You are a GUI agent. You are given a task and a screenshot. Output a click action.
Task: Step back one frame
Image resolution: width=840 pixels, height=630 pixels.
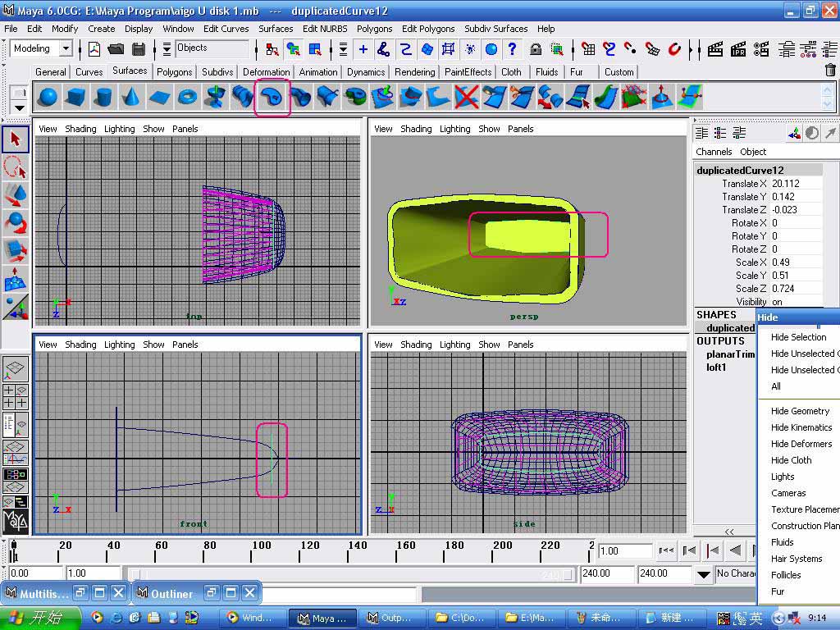click(690, 550)
